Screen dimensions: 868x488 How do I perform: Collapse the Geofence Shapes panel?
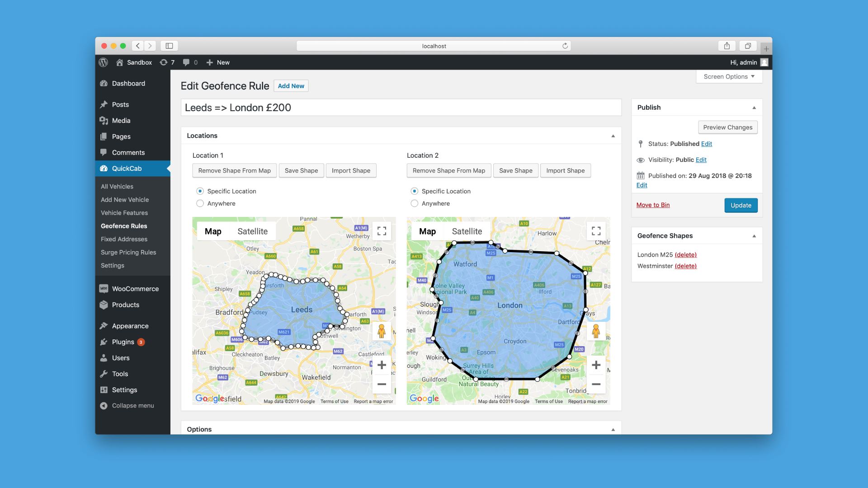point(754,236)
